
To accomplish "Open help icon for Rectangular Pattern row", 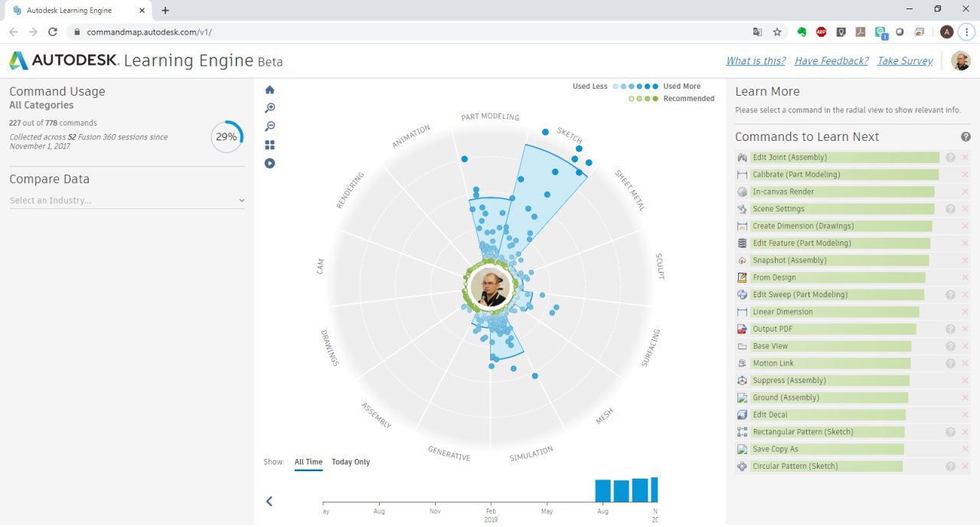I will pos(950,432).
